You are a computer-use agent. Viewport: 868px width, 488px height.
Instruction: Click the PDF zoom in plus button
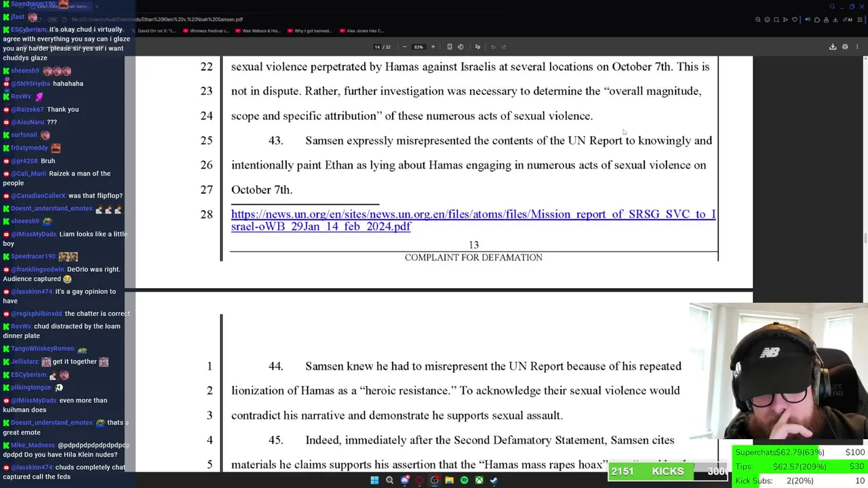click(x=433, y=47)
